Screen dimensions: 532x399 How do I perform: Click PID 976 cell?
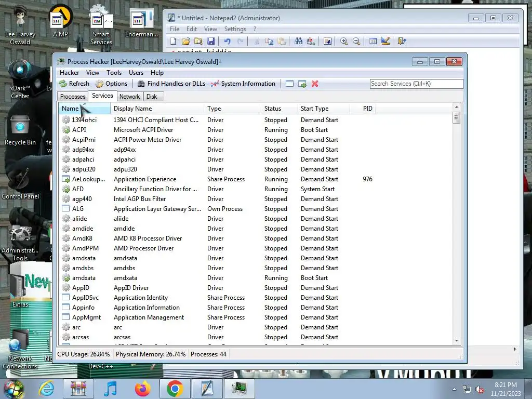[367, 179]
